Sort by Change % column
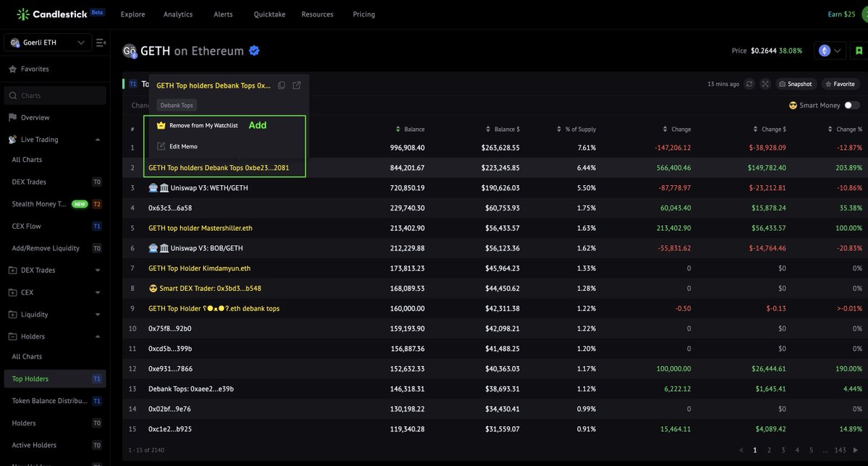The width and height of the screenshot is (868, 466). [x=846, y=129]
